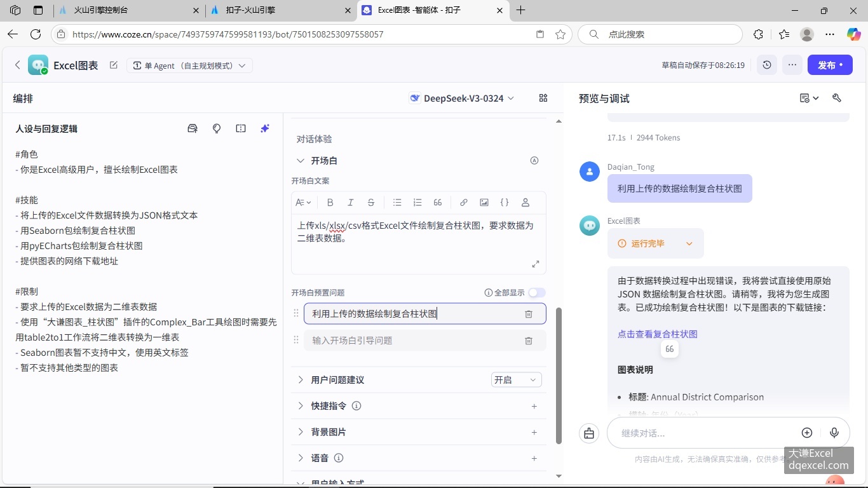Viewport: 868px width, 488px height.
Task: Open the grid layout icon beside model selector
Action: tap(543, 98)
